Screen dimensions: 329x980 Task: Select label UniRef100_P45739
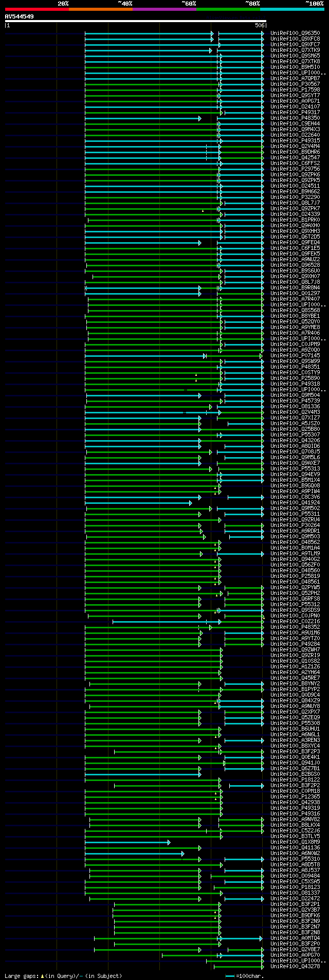coord(295,401)
